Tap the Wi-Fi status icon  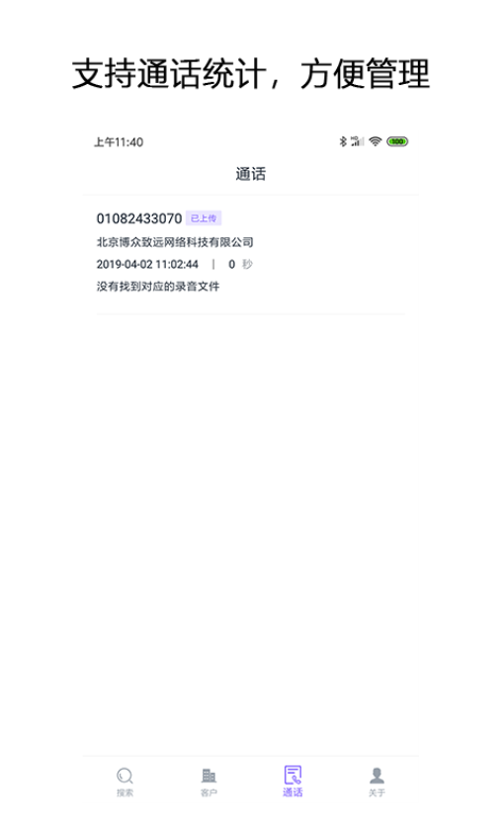coord(376,141)
